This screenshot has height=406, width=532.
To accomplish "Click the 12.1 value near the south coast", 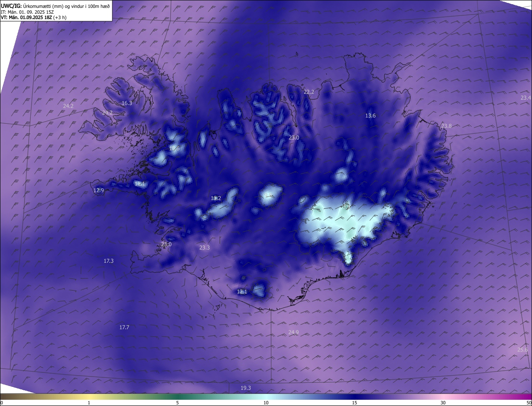I will click(242, 292).
